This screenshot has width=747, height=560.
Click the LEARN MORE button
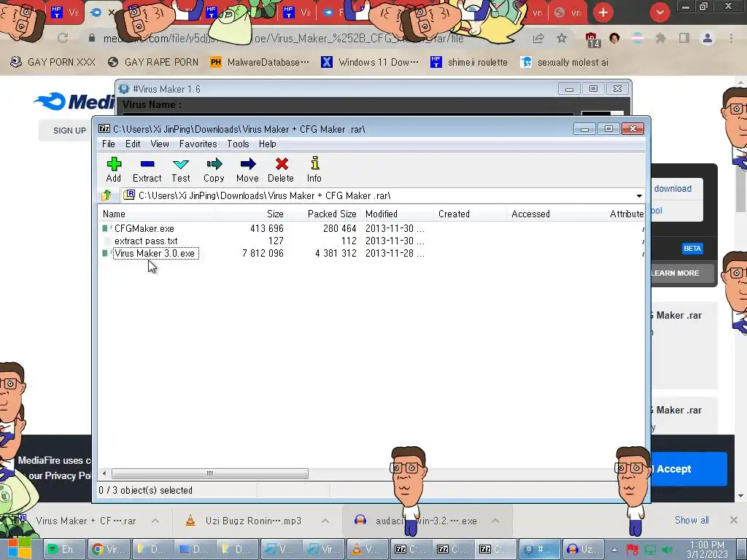point(682,273)
